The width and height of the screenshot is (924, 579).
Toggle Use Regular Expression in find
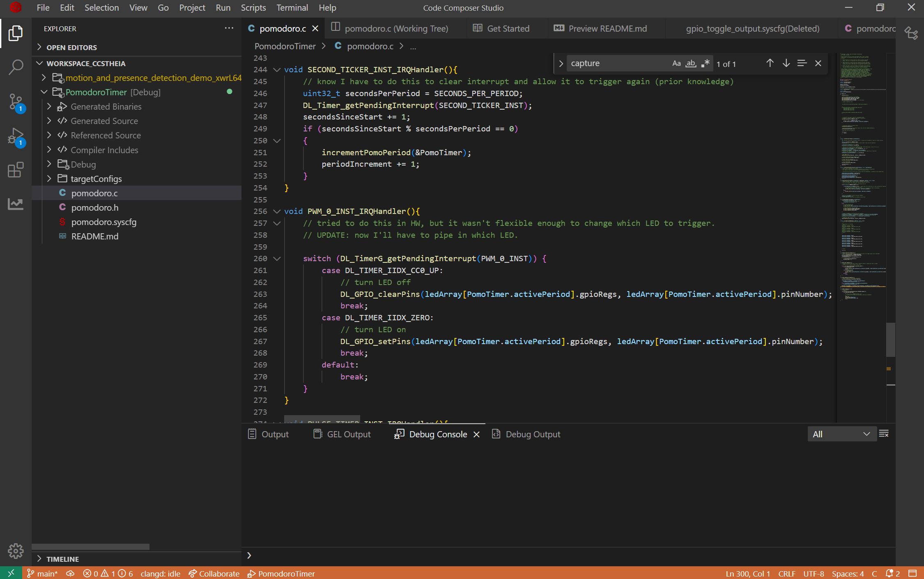(x=705, y=63)
